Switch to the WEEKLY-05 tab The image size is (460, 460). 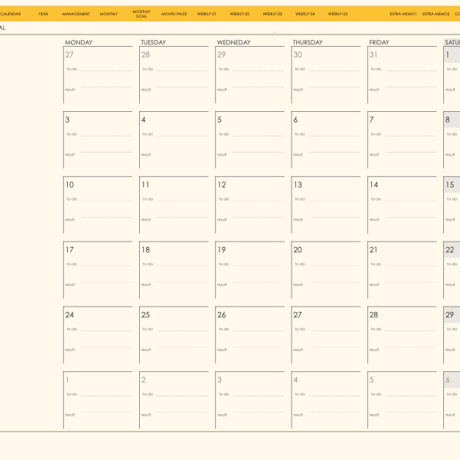tap(338, 14)
